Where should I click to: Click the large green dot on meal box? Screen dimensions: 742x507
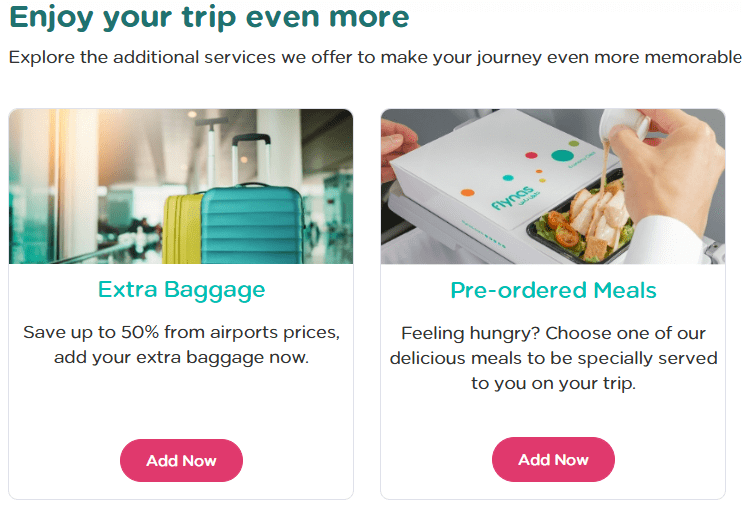(562, 154)
